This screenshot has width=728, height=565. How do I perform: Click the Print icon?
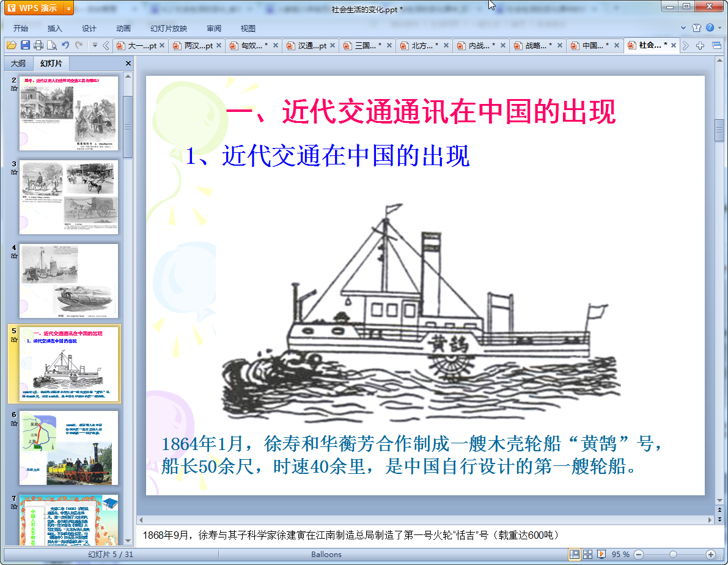pyautogui.click(x=39, y=45)
